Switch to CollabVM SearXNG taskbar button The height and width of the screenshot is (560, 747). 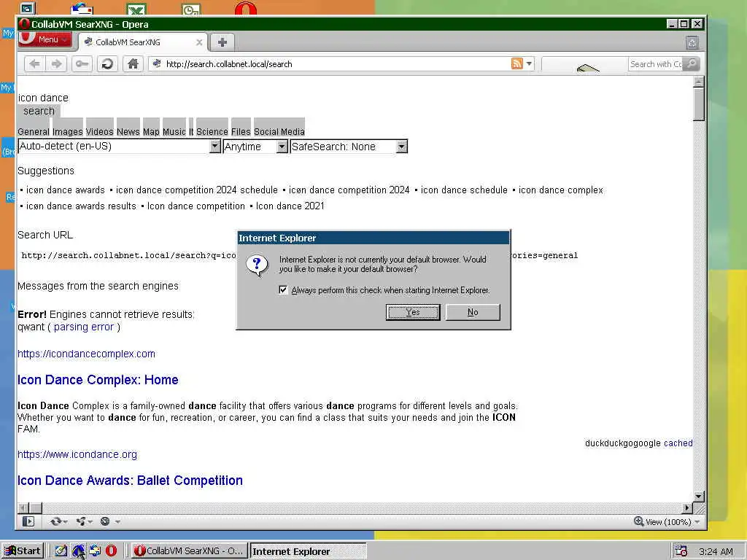[190, 551]
